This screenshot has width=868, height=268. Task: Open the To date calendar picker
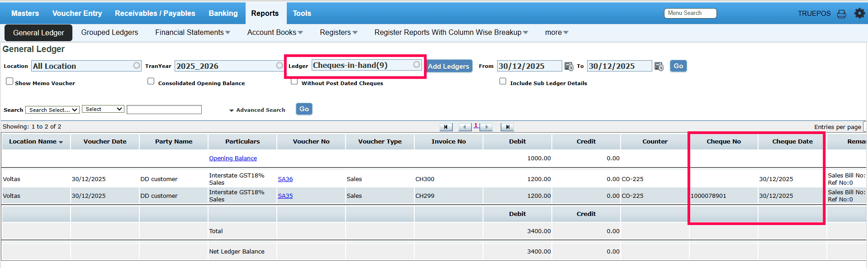click(x=659, y=67)
